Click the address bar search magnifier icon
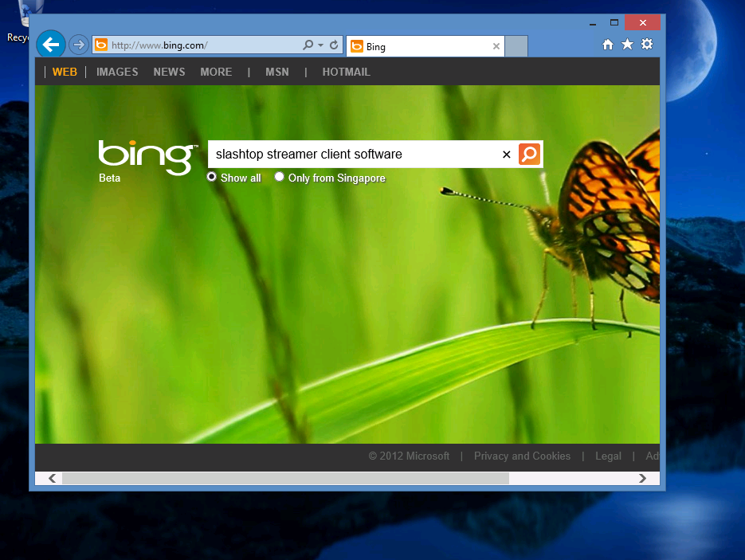This screenshot has height=560, width=745. pos(308,45)
